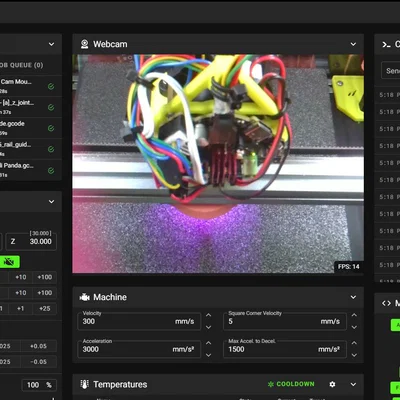Image resolution: width=400 pixels, height=400 pixels.
Task: Click green check next to Panda.gc job
Action: tap(51, 171)
